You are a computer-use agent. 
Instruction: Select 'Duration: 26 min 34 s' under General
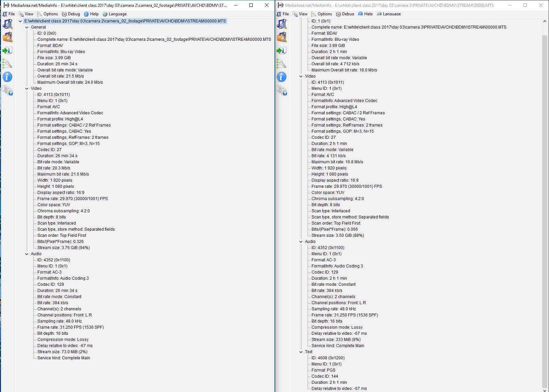tap(57, 64)
